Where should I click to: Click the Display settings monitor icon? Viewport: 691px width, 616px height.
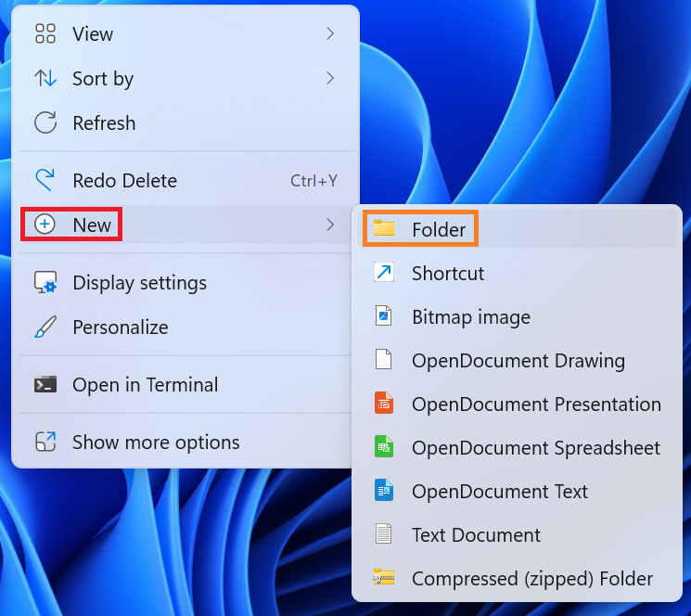(x=45, y=282)
